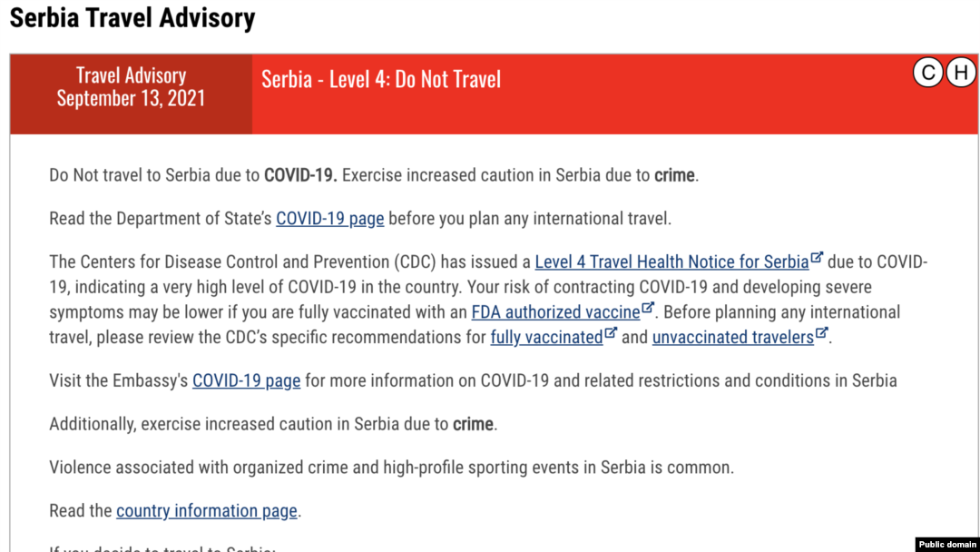Open Level 4 Travel Health Notice for Serbia
The image size is (980, 552).
tap(671, 262)
